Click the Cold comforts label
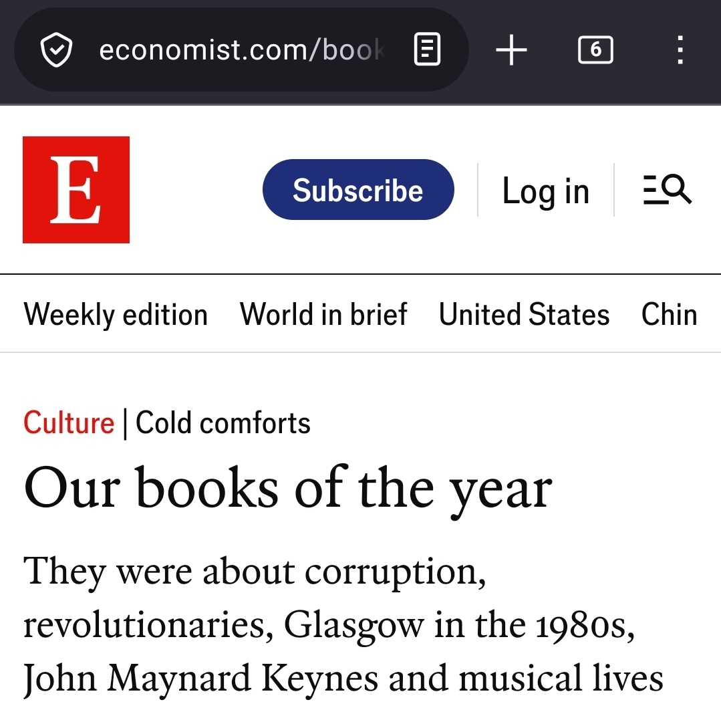This screenshot has height=728, width=721. click(223, 423)
